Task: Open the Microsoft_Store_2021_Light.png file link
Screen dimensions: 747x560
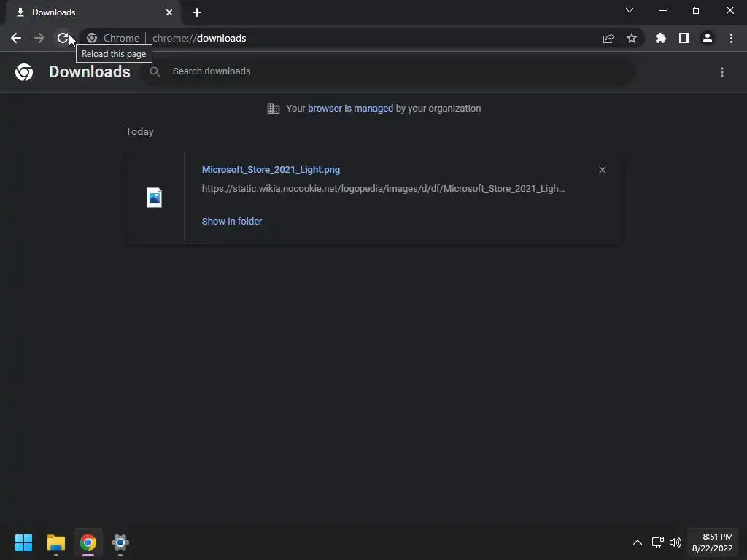Action: pyautogui.click(x=271, y=169)
